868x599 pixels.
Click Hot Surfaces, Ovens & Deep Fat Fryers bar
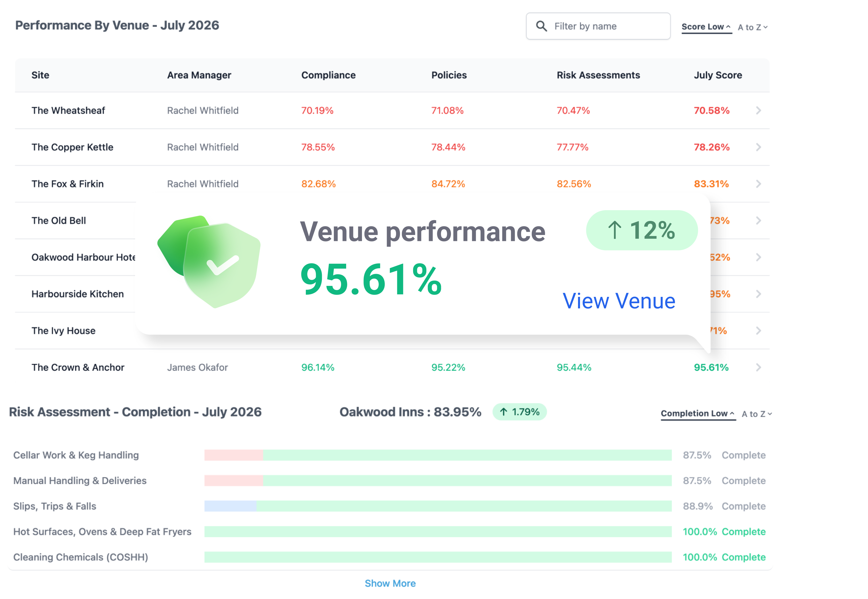pos(438,532)
